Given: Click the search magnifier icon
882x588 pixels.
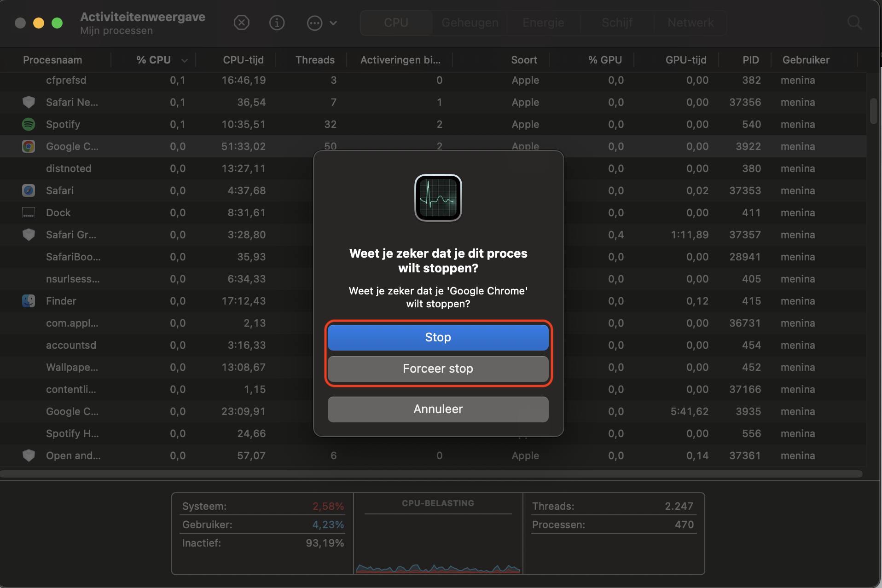Looking at the screenshot, I should tap(854, 23).
